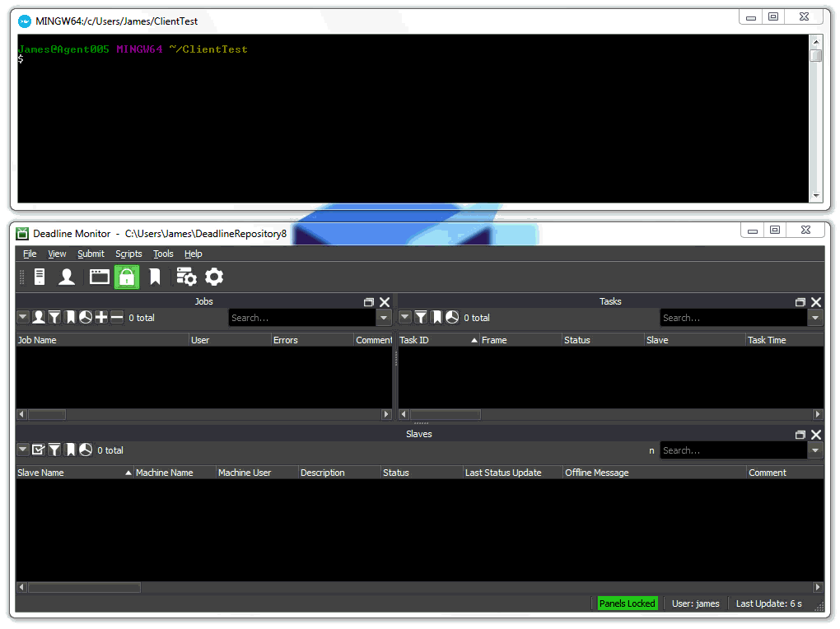Show the pie chart graph in Jobs panel
Image resolution: width=840 pixels, height=629 pixels.
pos(86,318)
